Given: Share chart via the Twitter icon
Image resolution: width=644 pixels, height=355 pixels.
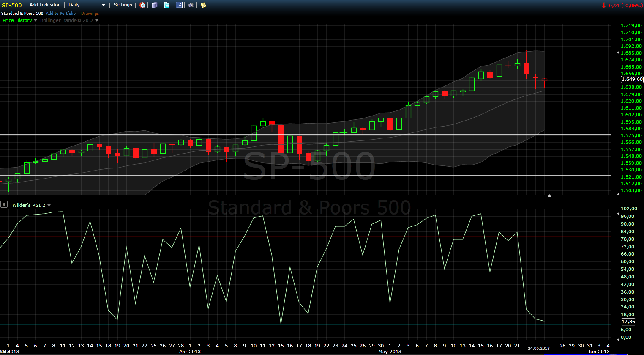Looking at the screenshot, I should pos(167,5).
